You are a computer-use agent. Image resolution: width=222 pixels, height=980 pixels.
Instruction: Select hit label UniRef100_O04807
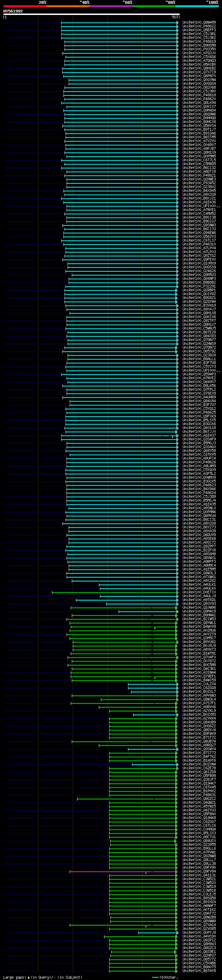199,145
